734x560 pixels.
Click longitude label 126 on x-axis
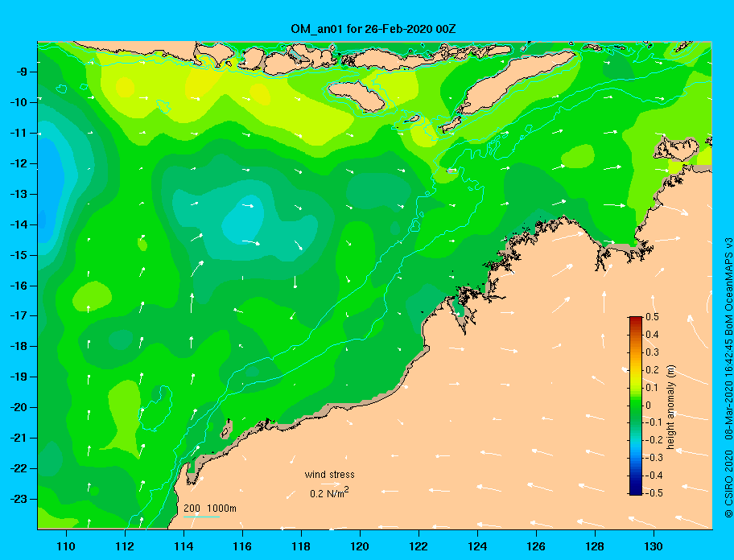[x=536, y=546]
